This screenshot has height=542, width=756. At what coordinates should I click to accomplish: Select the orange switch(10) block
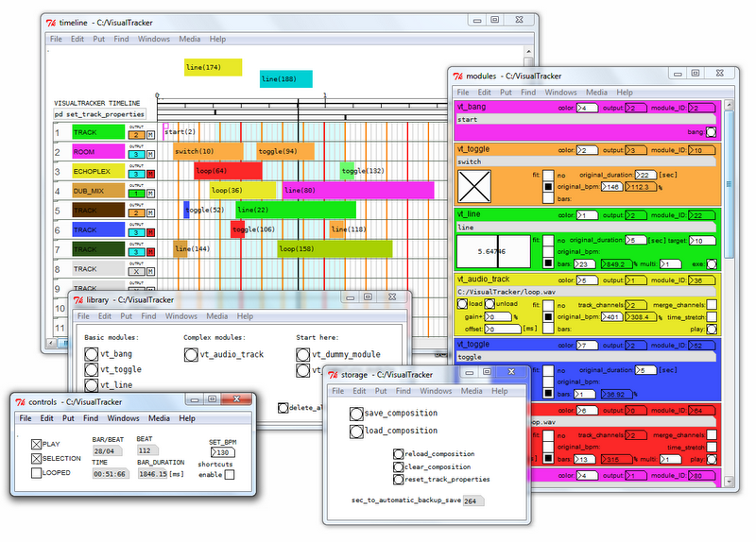tap(208, 151)
